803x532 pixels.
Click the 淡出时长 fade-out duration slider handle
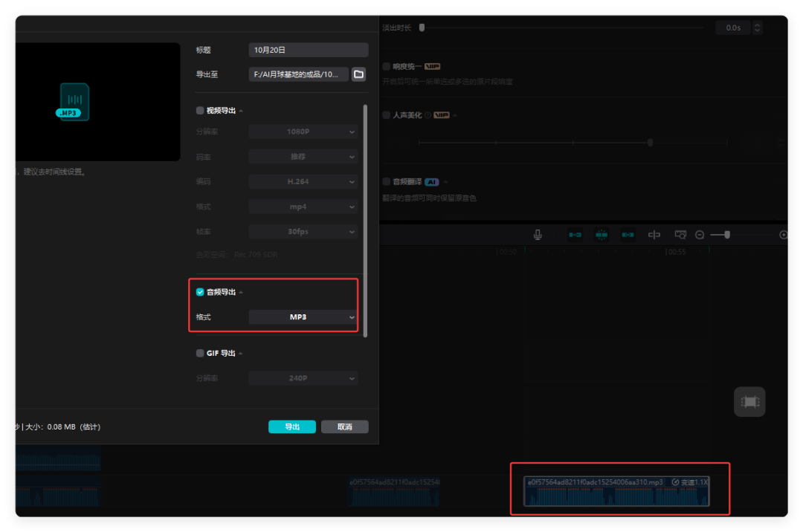point(422,27)
